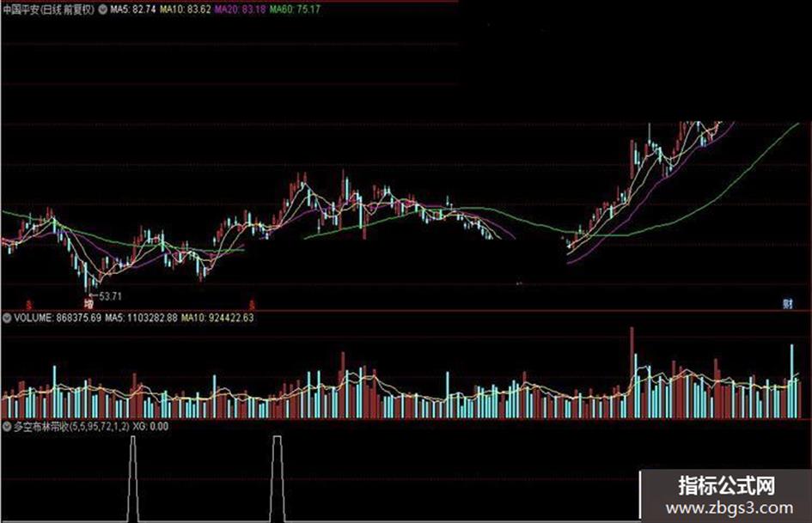Click the 多空布林带收(5,5,95,72,1,2) indicator name
The image size is (812, 523).
click(71, 427)
